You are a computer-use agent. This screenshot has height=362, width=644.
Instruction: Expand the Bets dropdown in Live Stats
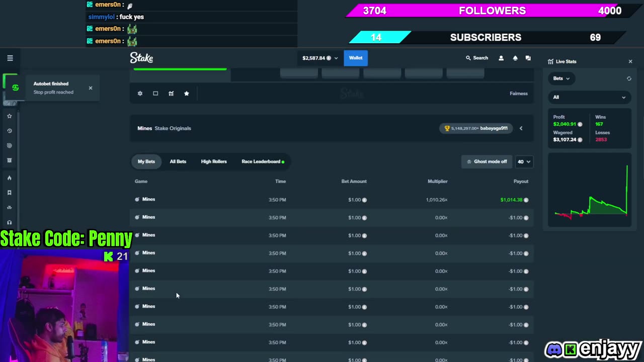click(x=561, y=78)
